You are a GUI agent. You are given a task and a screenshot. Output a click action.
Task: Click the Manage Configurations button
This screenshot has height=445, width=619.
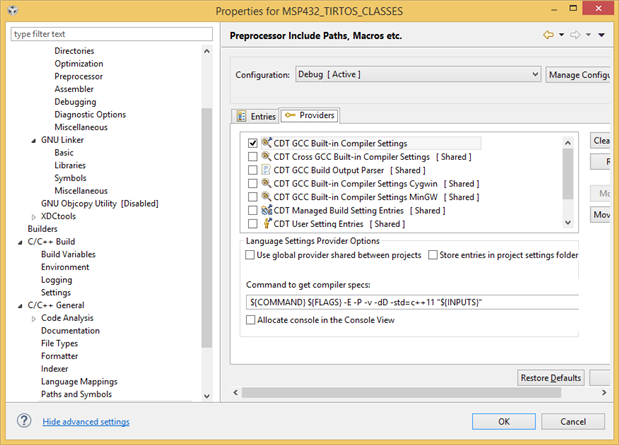point(578,74)
